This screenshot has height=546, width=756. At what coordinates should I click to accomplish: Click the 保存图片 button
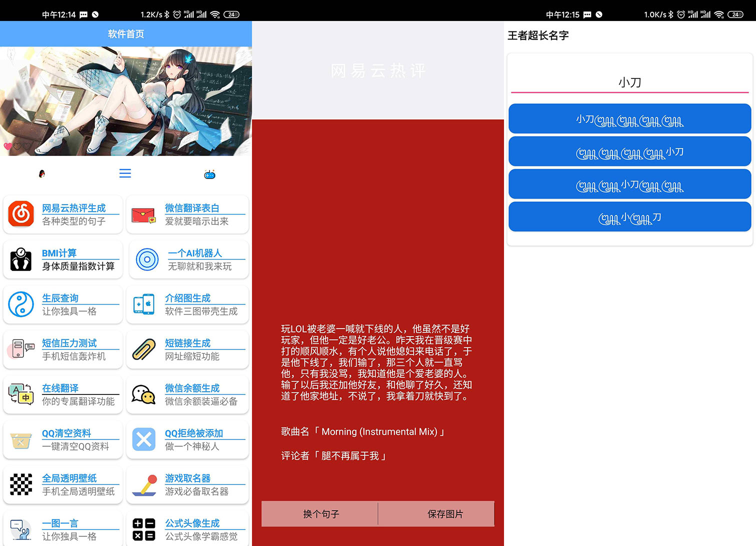(445, 514)
